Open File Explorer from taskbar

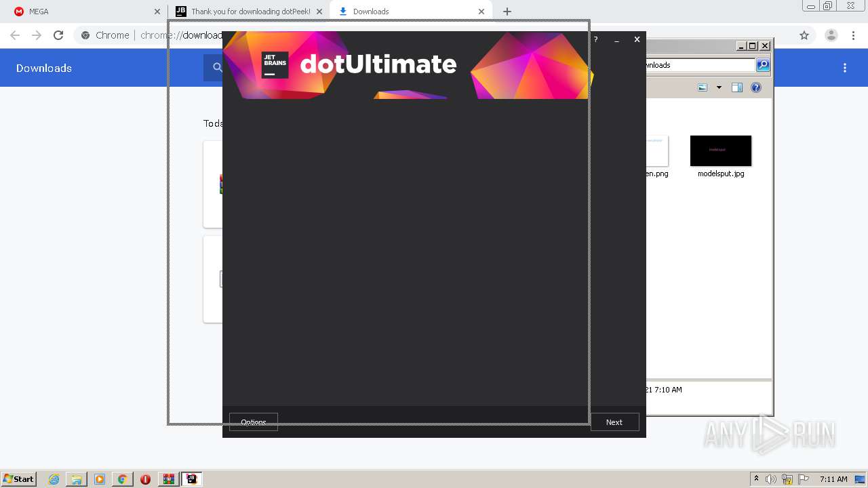point(77,479)
